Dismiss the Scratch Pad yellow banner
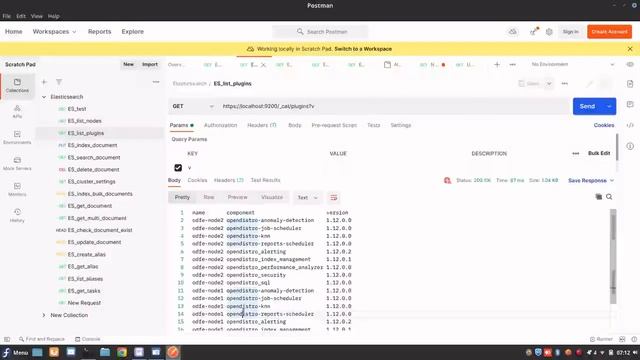 (x=630, y=49)
